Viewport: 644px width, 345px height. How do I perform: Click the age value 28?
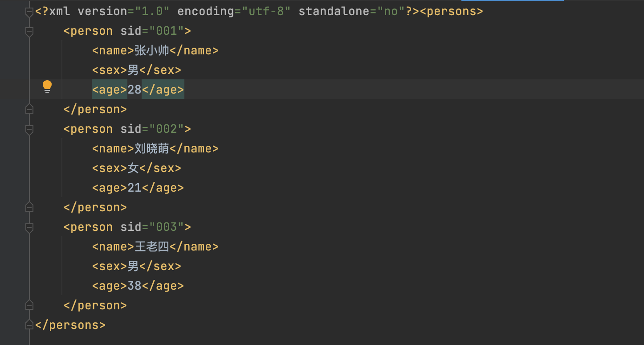(x=135, y=90)
